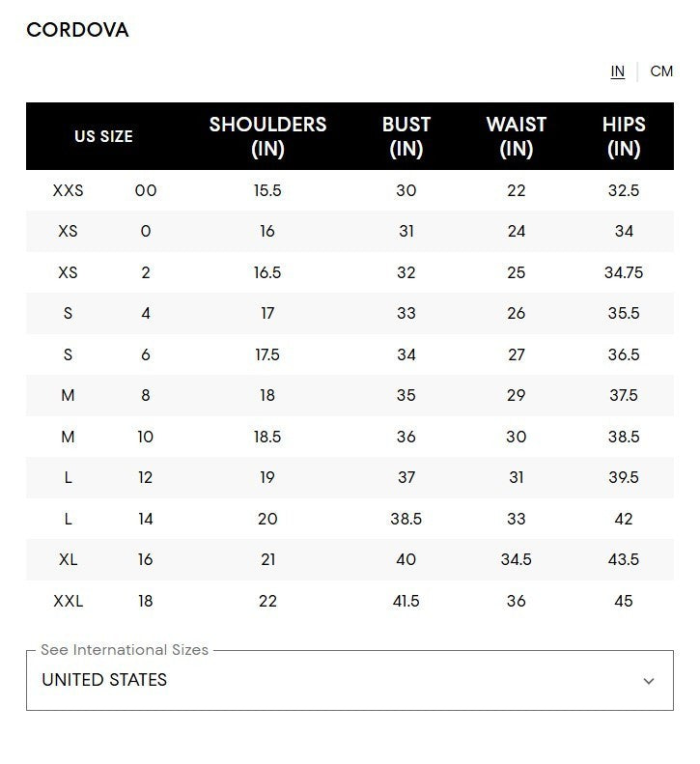Screen dimensions: 700x764
Task: Click the 15.5 shoulders value
Action: [267, 190]
